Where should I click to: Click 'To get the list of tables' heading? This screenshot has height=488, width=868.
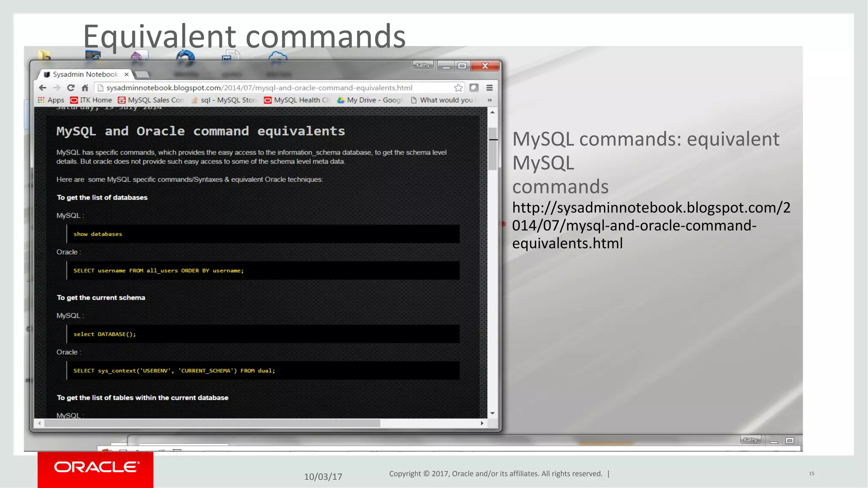142,397
